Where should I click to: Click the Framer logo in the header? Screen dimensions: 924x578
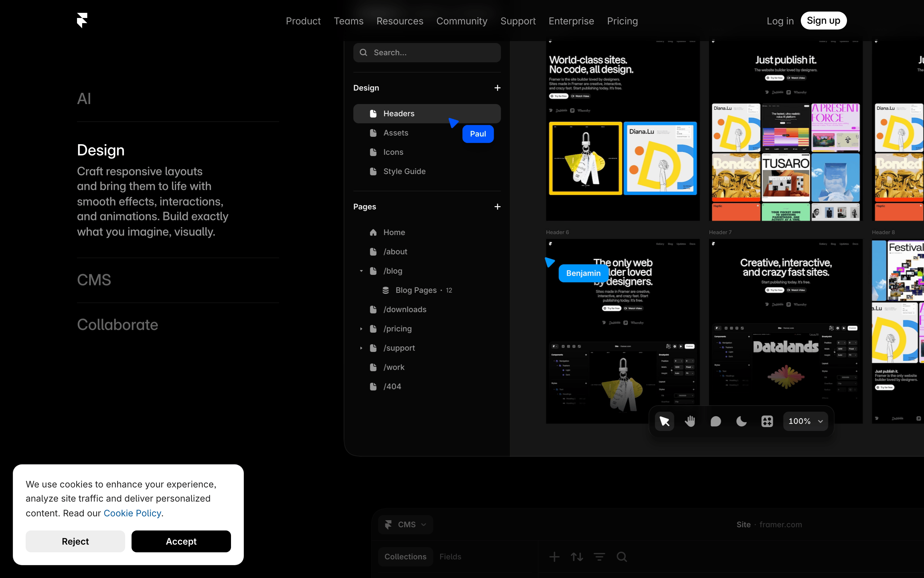(x=82, y=20)
